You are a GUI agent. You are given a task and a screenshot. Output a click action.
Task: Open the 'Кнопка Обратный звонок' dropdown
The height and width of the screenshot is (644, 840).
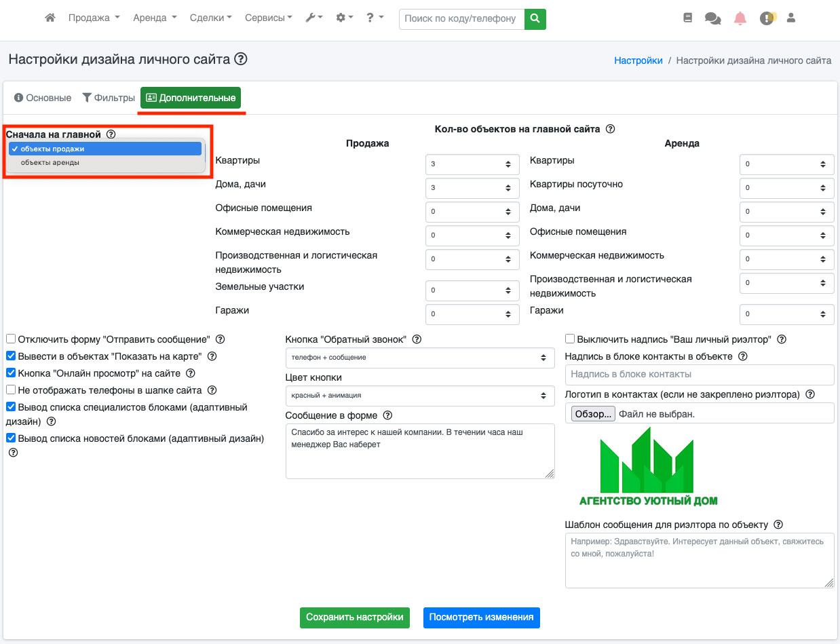(419, 357)
